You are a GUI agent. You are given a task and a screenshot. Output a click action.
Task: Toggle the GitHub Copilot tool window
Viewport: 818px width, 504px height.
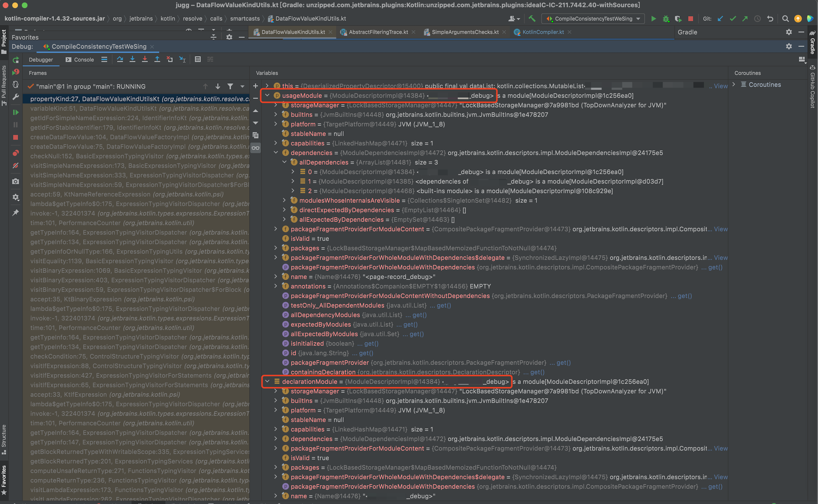tap(813, 87)
